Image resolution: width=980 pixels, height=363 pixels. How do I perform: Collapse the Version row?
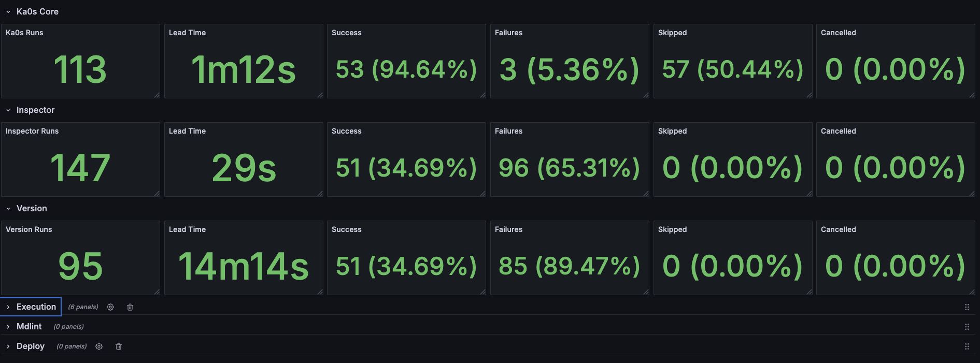(8, 208)
